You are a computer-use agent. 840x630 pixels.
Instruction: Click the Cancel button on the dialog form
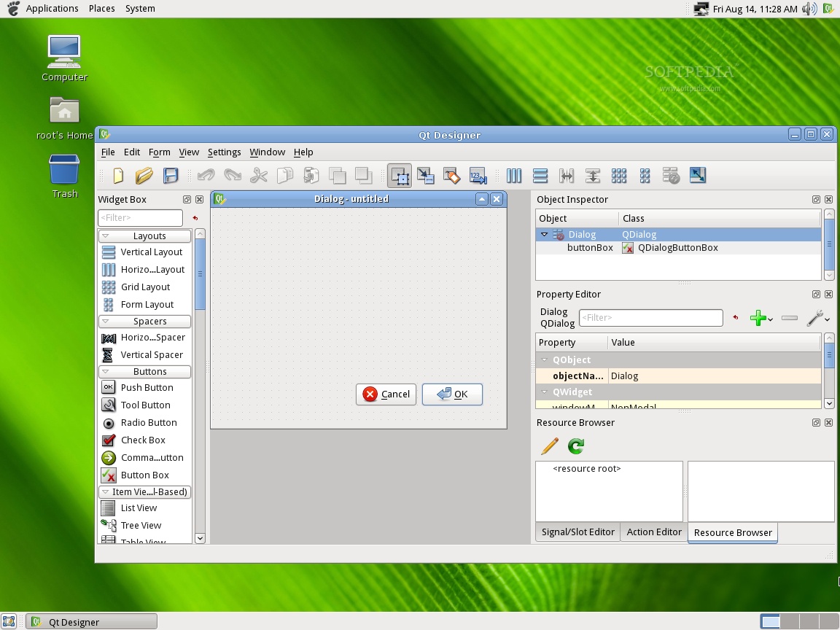pyautogui.click(x=385, y=394)
